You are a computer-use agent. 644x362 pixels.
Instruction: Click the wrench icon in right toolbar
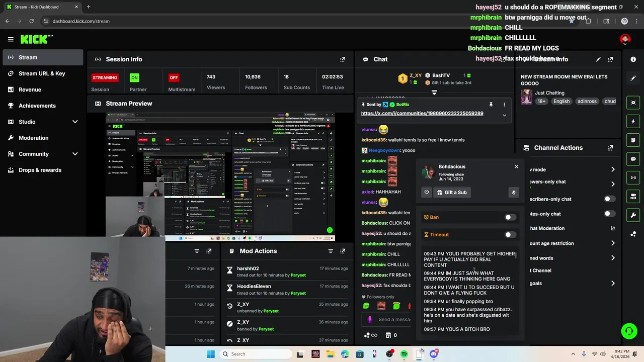click(633, 215)
